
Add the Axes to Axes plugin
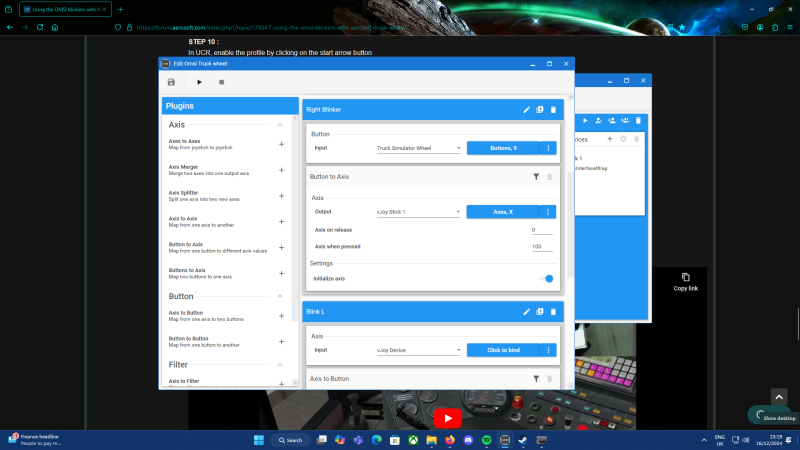click(x=282, y=144)
